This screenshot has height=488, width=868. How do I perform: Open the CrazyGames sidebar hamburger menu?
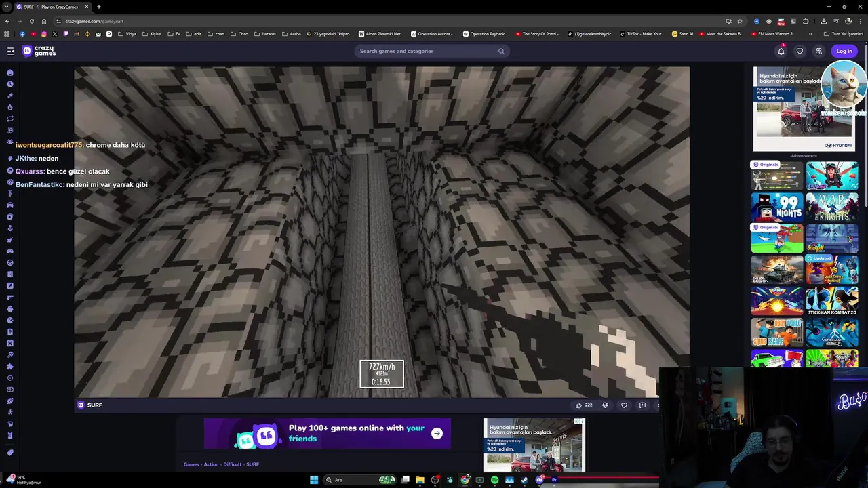(x=11, y=51)
